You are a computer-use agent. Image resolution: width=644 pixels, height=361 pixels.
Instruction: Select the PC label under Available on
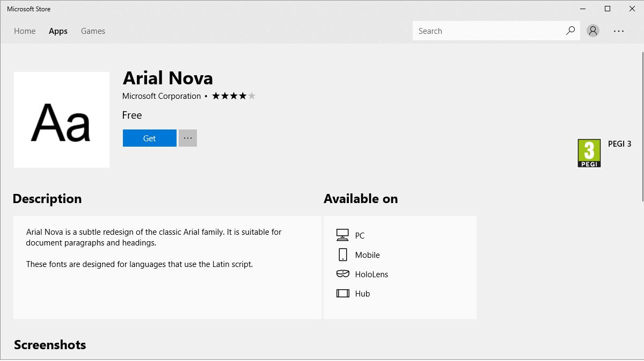click(x=360, y=235)
